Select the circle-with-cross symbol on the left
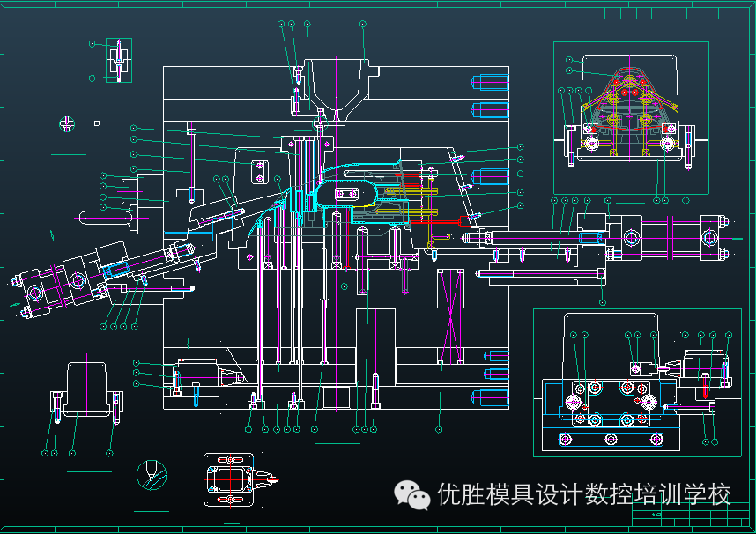756x534 pixels. click(x=67, y=124)
